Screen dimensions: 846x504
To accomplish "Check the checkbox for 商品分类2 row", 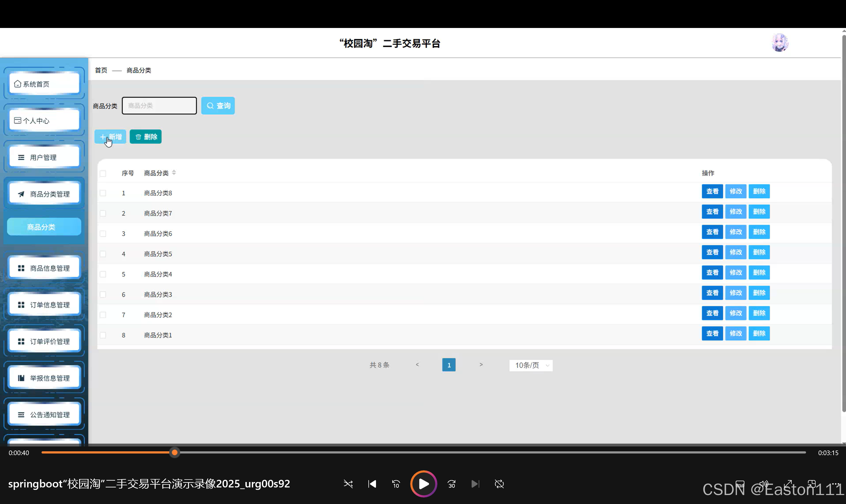I will pos(103,314).
